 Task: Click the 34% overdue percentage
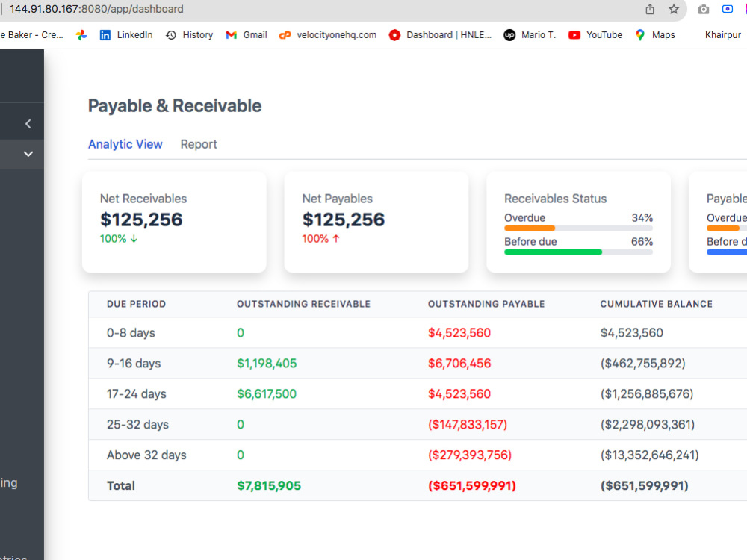tap(642, 217)
